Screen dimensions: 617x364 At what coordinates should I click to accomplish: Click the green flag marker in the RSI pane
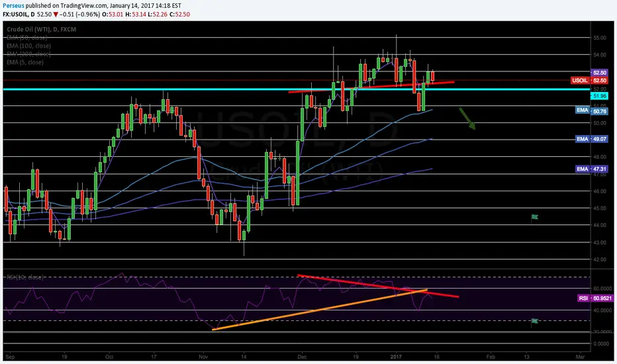click(x=534, y=321)
